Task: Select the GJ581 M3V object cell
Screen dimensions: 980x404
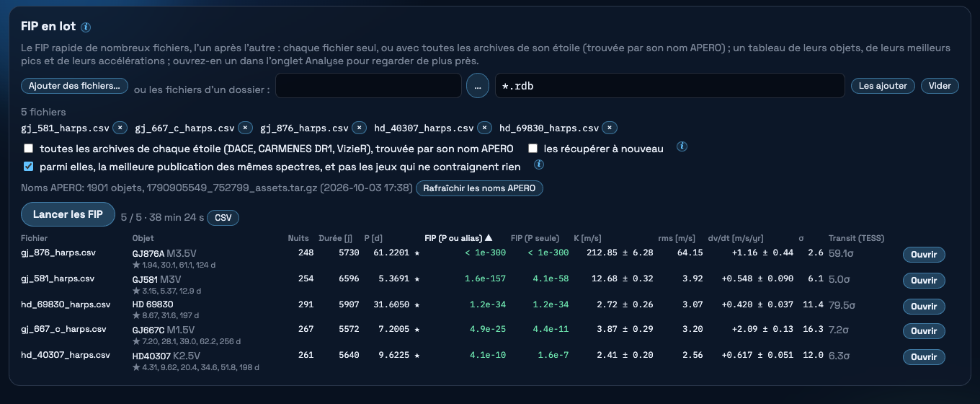Action: (157, 279)
